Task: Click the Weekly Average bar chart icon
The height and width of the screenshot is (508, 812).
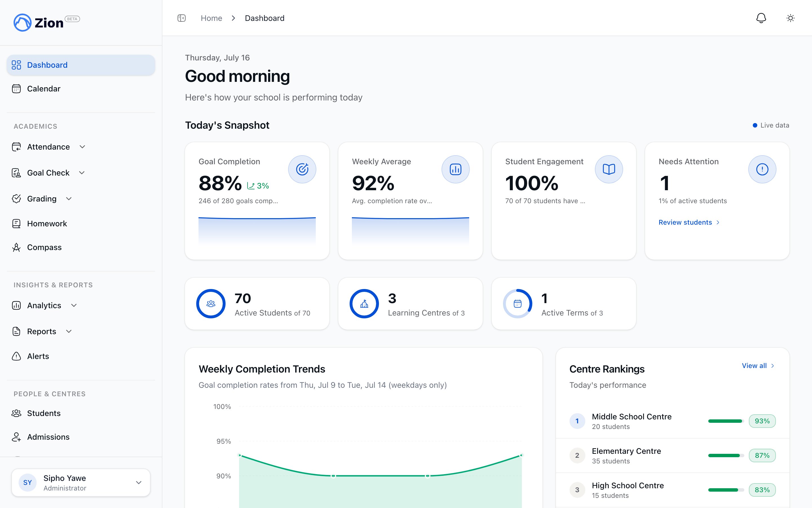Action: pyautogui.click(x=455, y=169)
